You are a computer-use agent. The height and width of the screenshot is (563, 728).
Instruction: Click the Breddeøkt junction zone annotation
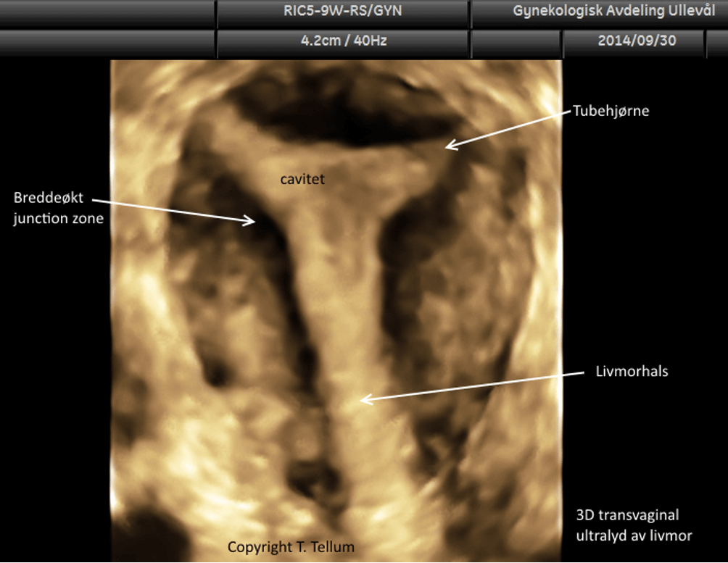pyautogui.click(x=58, y=208)
